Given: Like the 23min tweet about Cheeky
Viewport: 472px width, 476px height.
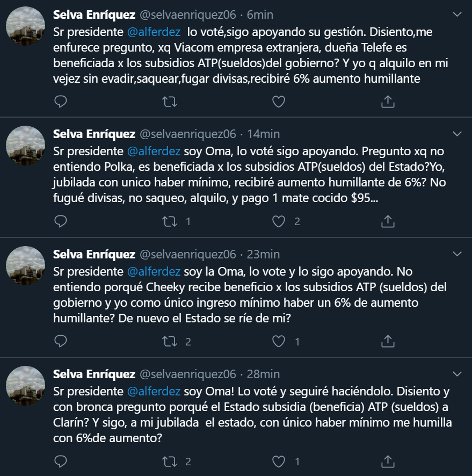Looking at the screenshot, I should pyautogui.click(x=278, y=341).
